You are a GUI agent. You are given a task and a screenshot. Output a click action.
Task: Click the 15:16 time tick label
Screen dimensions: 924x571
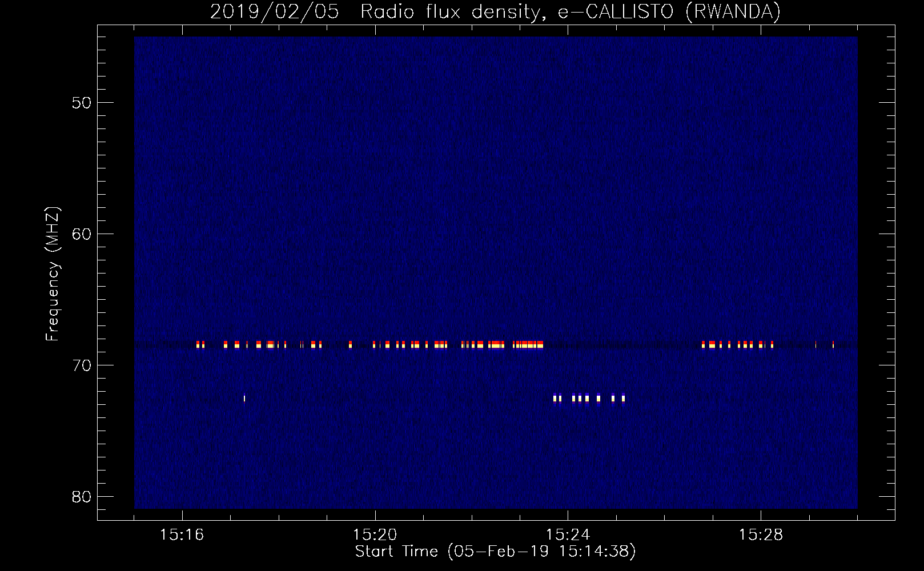pos(182,535)
